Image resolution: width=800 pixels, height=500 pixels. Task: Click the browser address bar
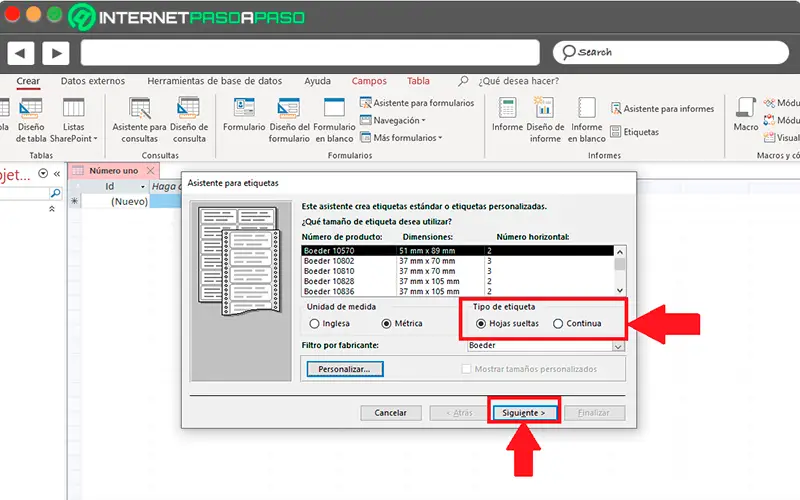[x=310, y=53]
